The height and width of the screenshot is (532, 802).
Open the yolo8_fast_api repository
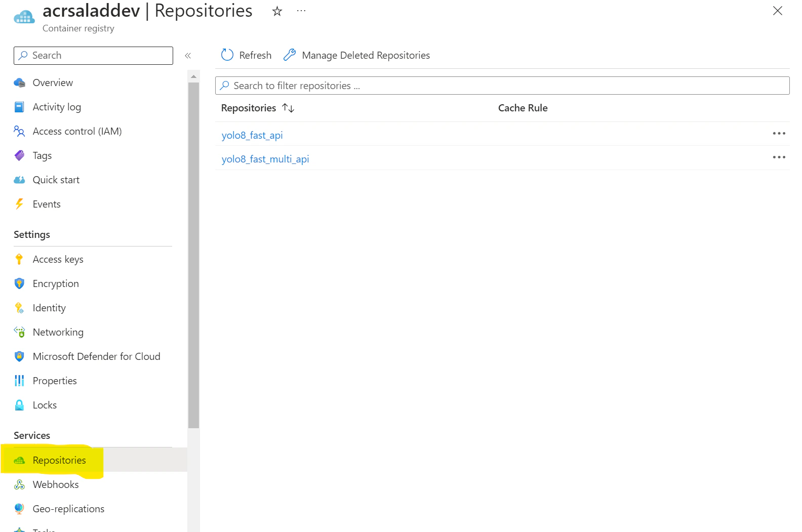click(252, 135)
